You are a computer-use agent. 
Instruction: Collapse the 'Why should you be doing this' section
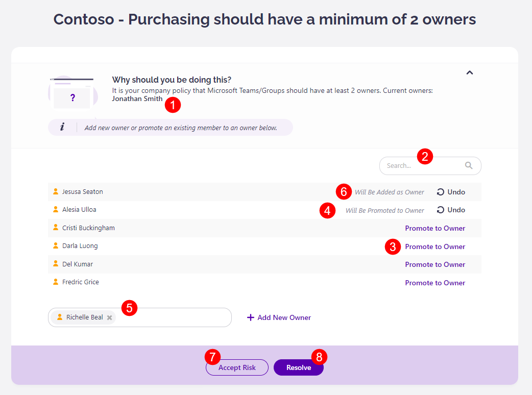point(470,73)
